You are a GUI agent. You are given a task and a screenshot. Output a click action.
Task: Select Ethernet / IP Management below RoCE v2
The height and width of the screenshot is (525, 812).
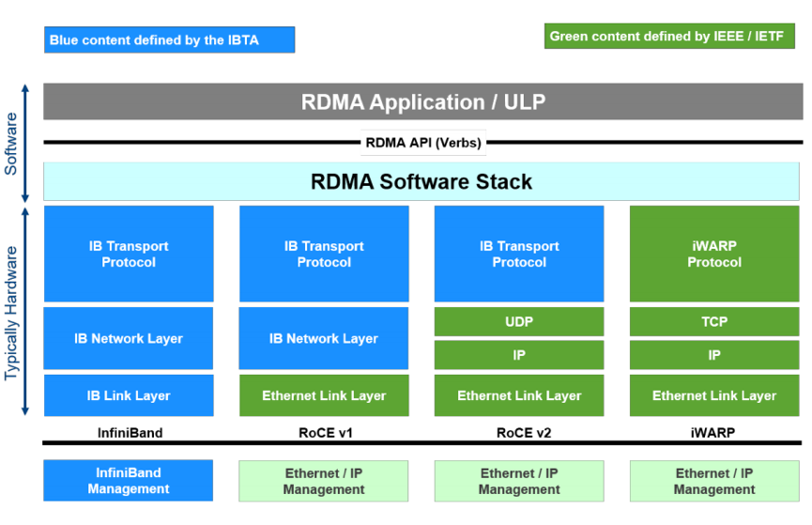519,480
